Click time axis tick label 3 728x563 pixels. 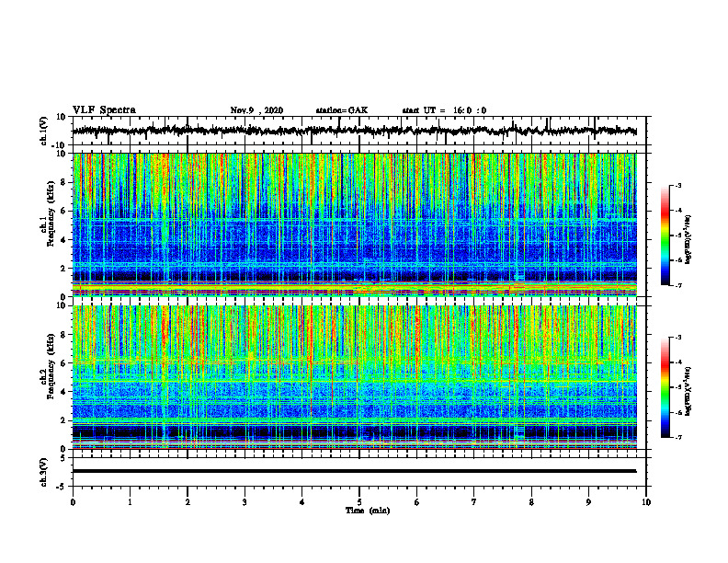245,502
